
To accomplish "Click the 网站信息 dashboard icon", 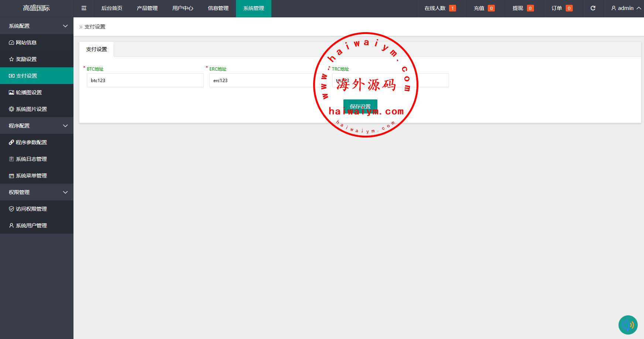I will pos(11,43).
